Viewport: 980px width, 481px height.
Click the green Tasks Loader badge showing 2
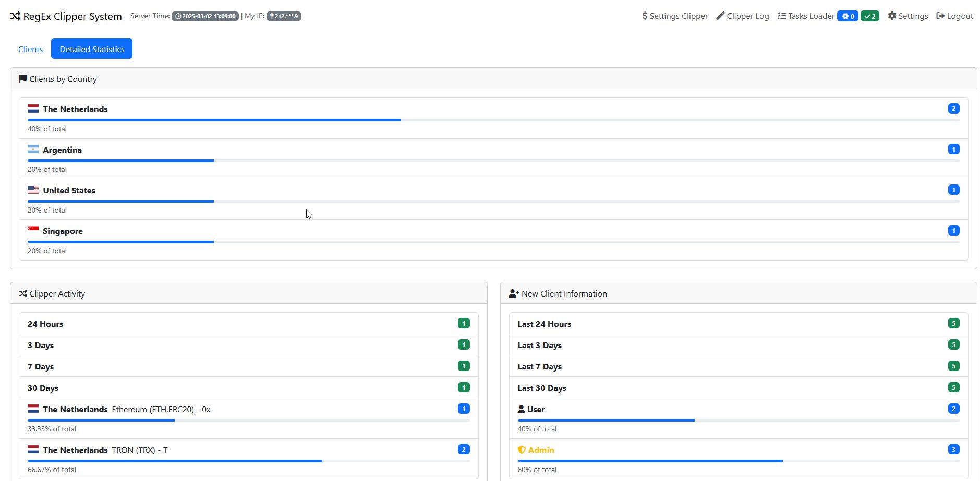click(869, 16)
